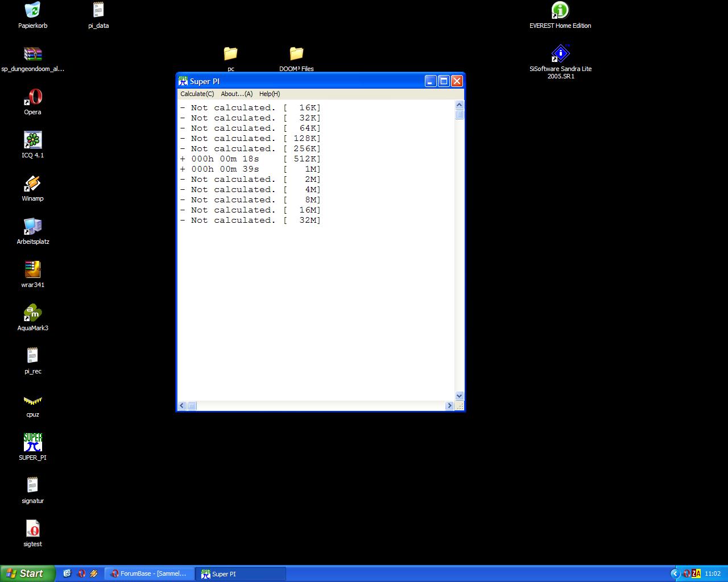
Task: Click the 1M result line '000h 00m 39s'
Action: coord(250,169)
